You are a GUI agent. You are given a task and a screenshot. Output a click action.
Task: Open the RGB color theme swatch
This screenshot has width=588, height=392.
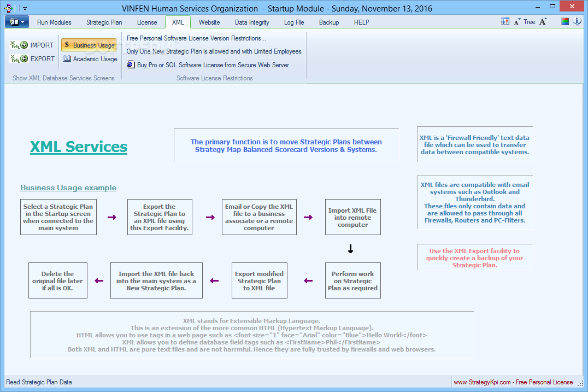click(x=565, y=22)
